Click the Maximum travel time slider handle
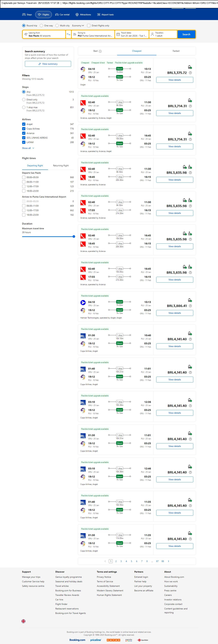218x644 pixels. tap(74, 236)
